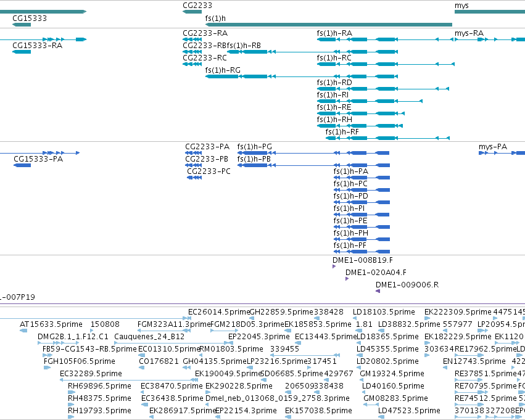Select the DME1-020A04.F marker label

click(x=376, y=273)
